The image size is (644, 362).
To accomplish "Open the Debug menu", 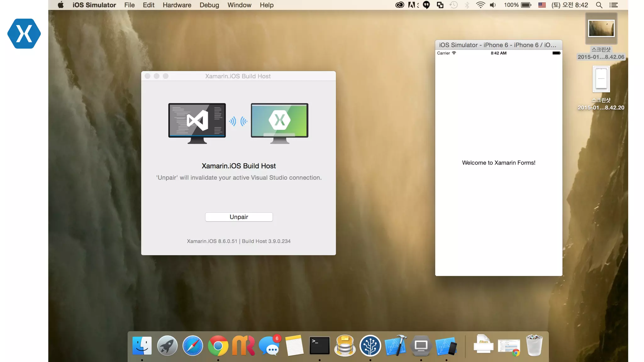I will 209,5.
